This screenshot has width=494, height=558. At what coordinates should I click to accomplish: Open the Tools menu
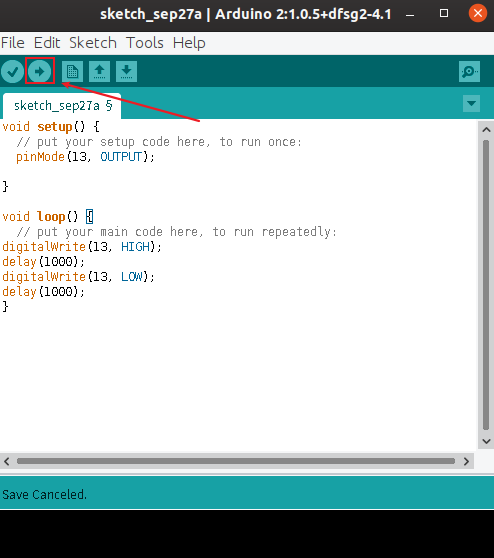tap(145, 43)
